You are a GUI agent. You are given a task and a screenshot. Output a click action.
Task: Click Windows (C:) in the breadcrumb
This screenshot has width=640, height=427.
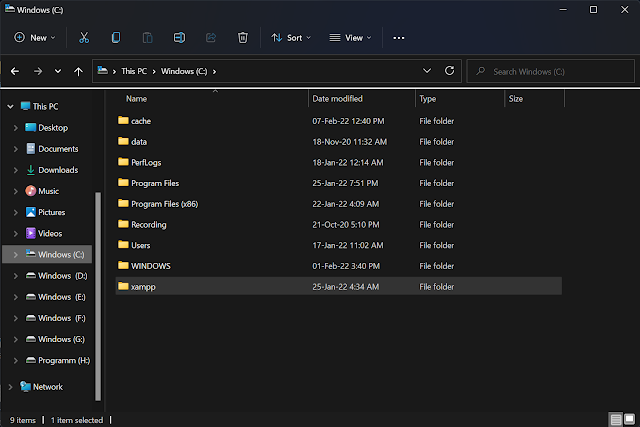184,71
